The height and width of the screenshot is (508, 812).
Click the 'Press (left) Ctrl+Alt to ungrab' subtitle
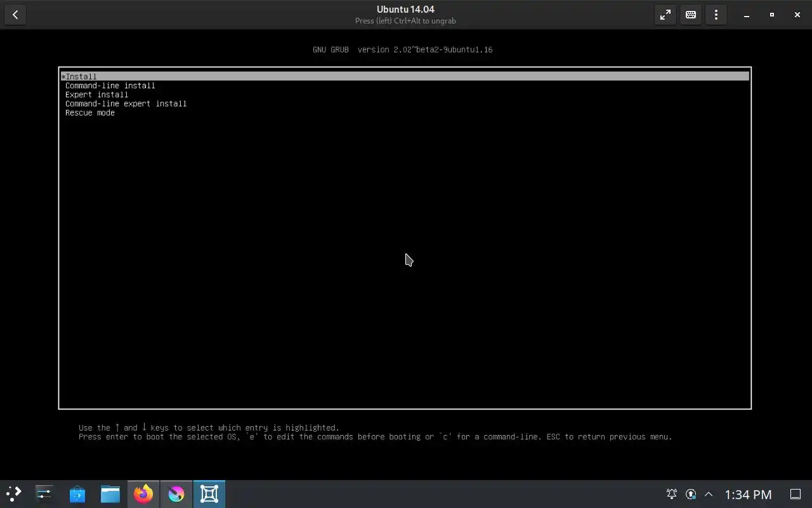405,21
